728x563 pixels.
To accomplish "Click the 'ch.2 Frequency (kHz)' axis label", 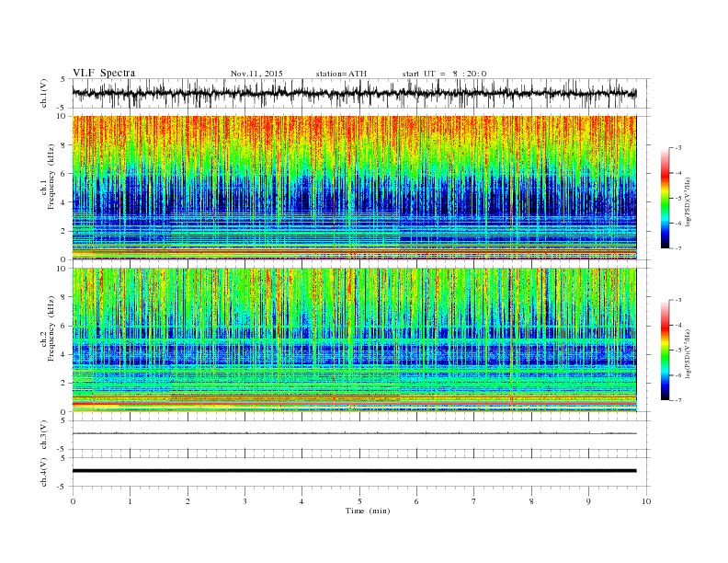I will pyautogui.click(x=48, y=327).
